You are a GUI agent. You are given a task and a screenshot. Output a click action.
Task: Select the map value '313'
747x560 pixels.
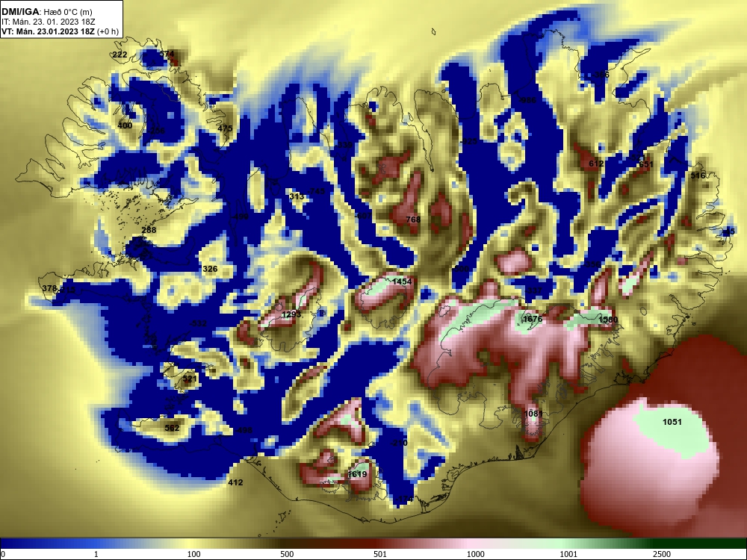click(297, 196)
